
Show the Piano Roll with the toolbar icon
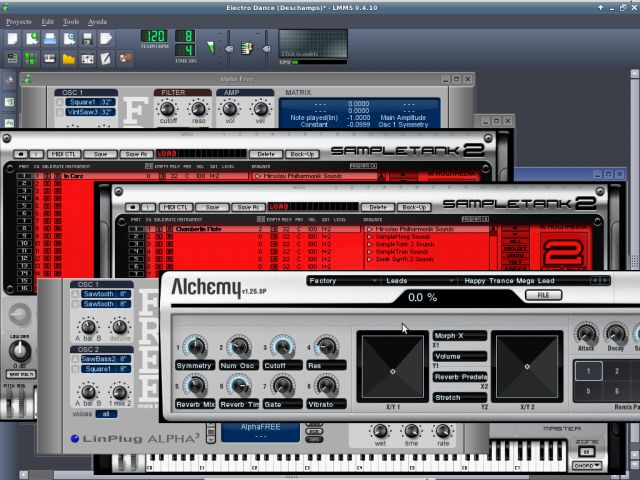coord(50,58)
